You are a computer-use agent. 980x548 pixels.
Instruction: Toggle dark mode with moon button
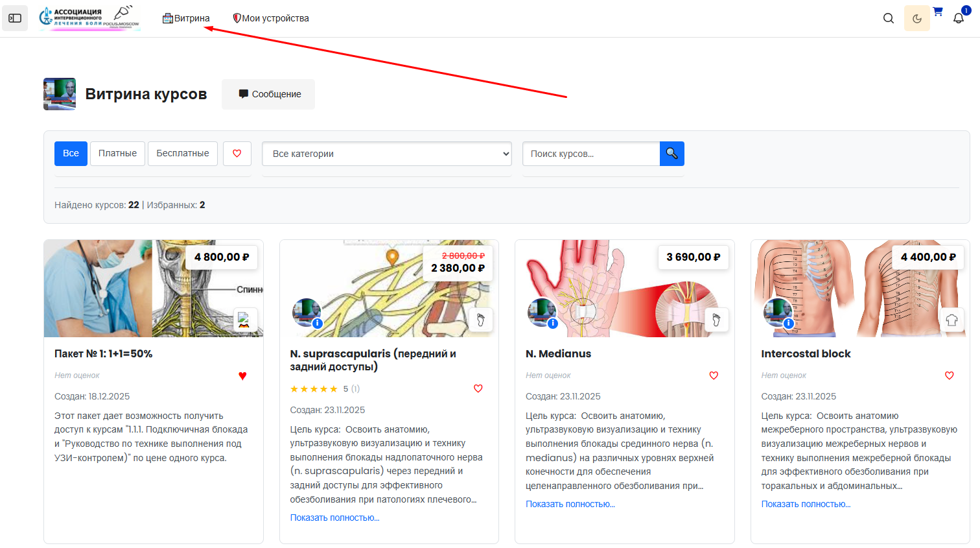point(916,18)
